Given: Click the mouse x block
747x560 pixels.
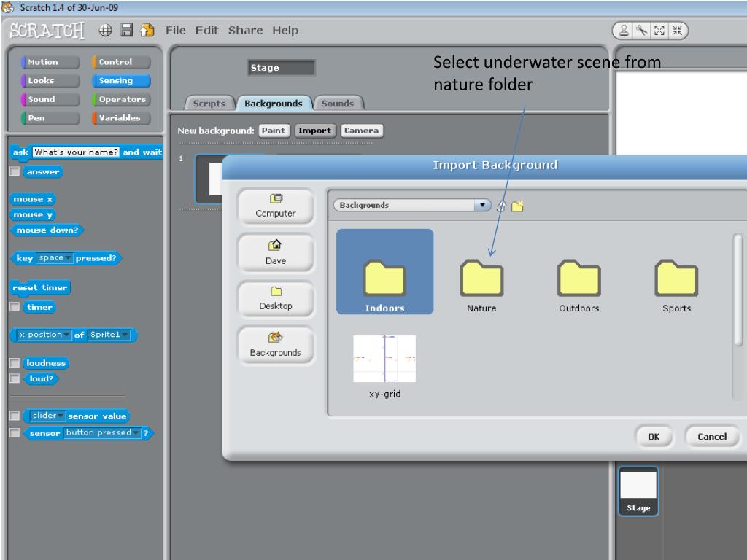Looking at the screenshot, I should (x=33, y=199).
